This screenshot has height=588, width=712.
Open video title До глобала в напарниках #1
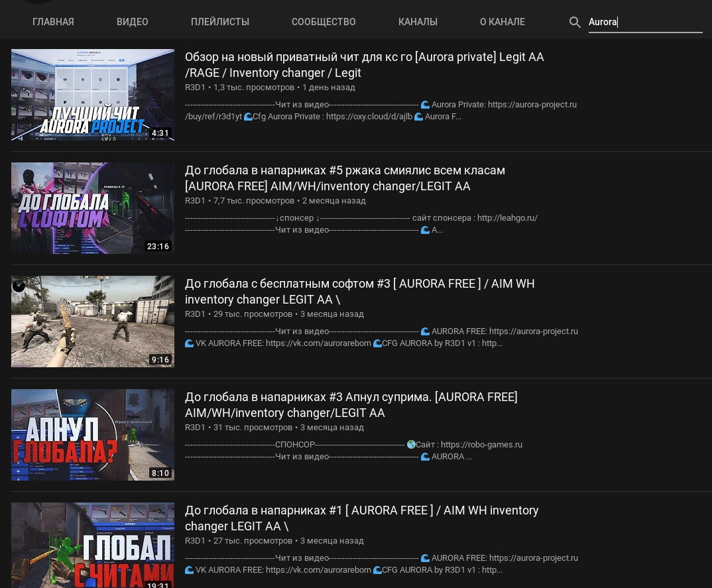click(x=361, y=518)
